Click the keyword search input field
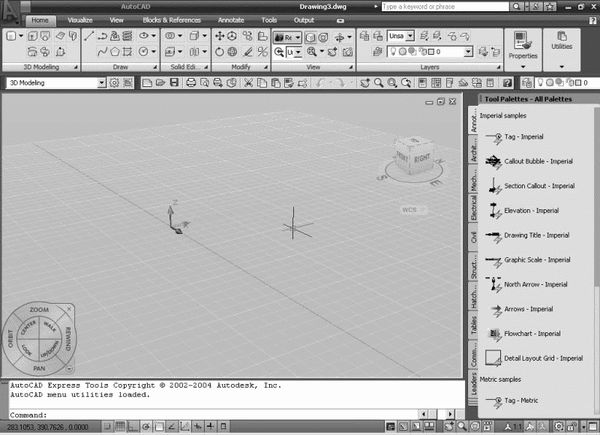The image size is (600, 435). pyautogui.click(x=445, y=7)
